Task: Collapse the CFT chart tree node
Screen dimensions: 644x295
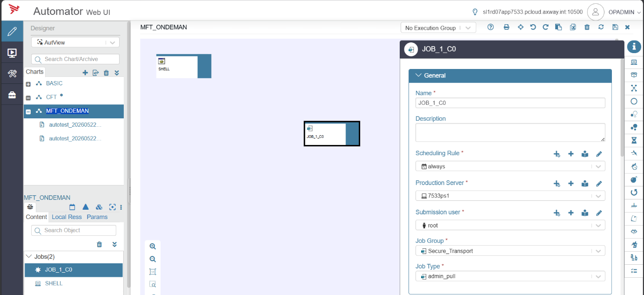Action: [28, 98]
